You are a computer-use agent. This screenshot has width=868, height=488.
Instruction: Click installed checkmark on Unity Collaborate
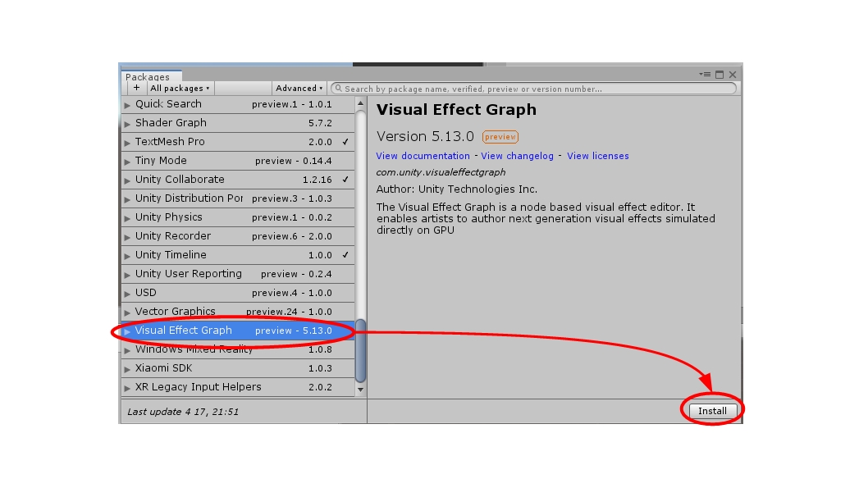click(x=345, y=180)
